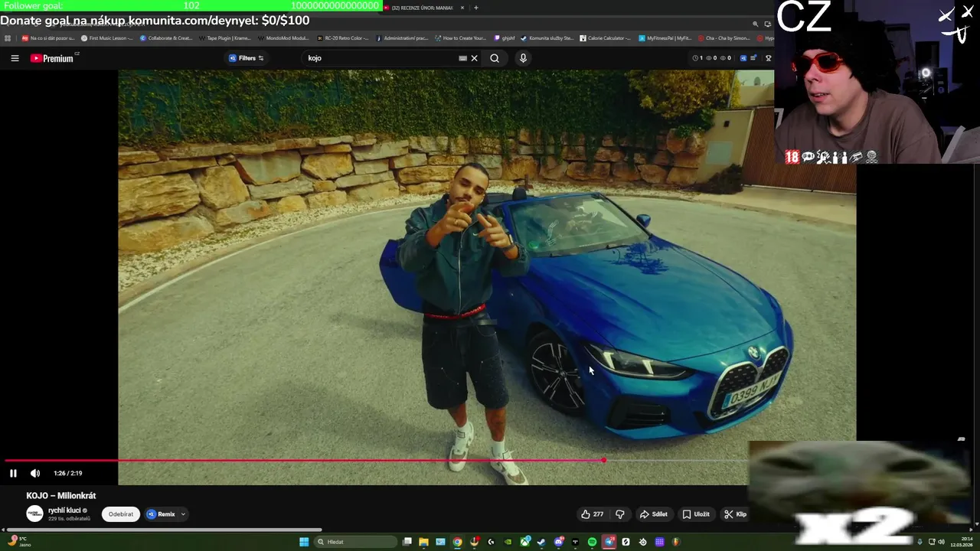This screenshot has width=980, height=551.
Task: Open Xbox app from the taskbar
Action: pyautogui.click(x=524, y=542)
